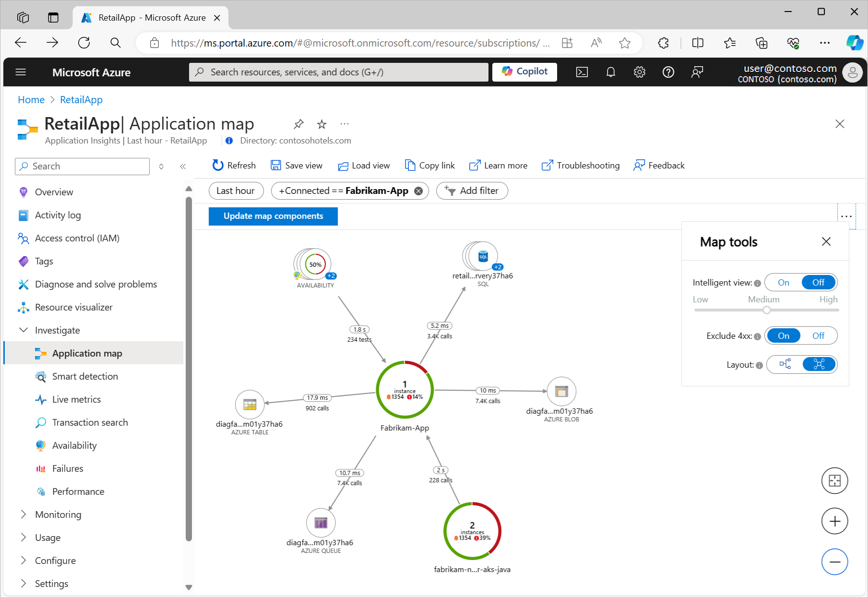Viewport: 868px width, 598px height.
Task: Pin the Application map blade
Action: 298,124
